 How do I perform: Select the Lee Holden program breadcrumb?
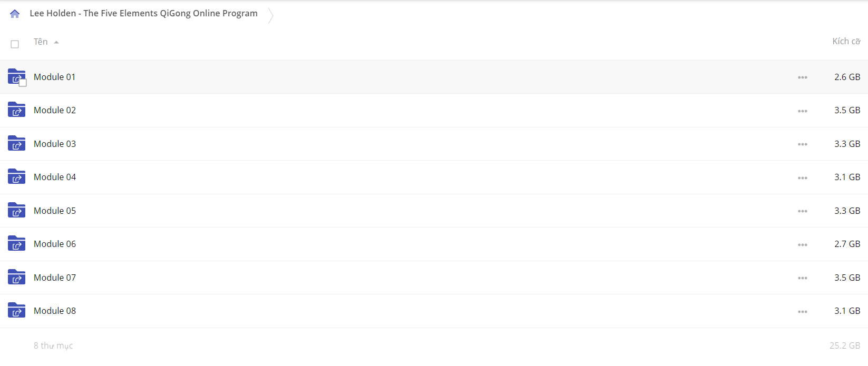point(143,13)
